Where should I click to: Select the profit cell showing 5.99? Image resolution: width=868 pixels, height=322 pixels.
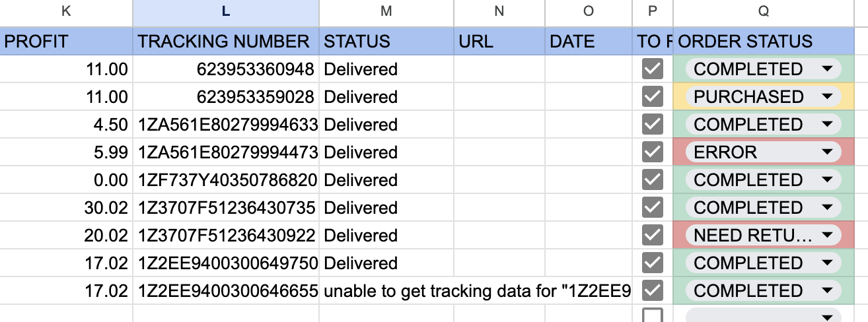(x=66, y=152)
